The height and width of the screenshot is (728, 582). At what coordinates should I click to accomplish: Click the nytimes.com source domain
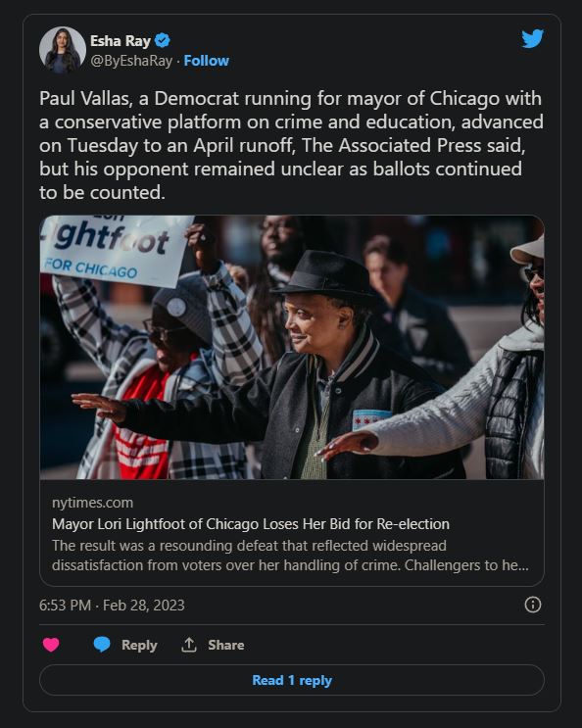(92, 503)
